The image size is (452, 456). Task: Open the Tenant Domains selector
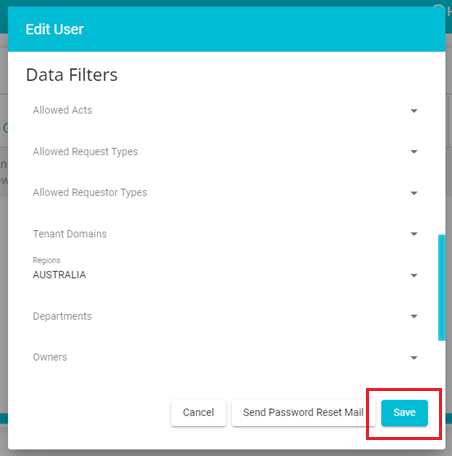pyautogui.click(x=225, y=234)
